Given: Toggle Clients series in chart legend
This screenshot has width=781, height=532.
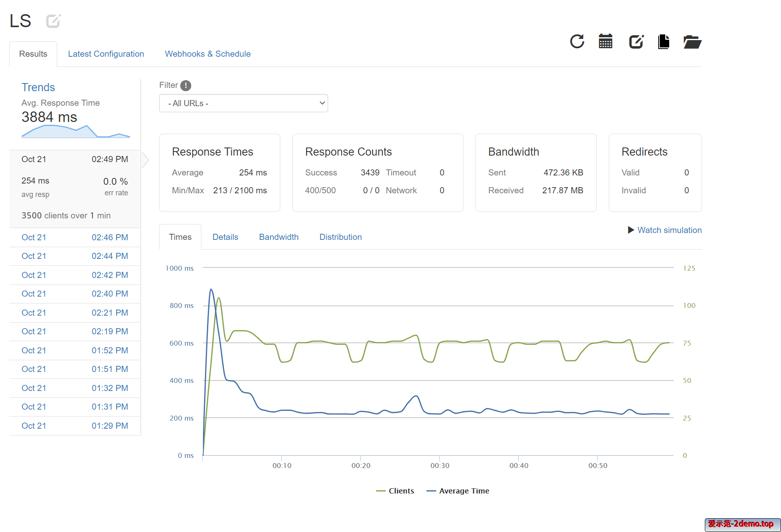Looking at the screenshot, I should 395,491.
